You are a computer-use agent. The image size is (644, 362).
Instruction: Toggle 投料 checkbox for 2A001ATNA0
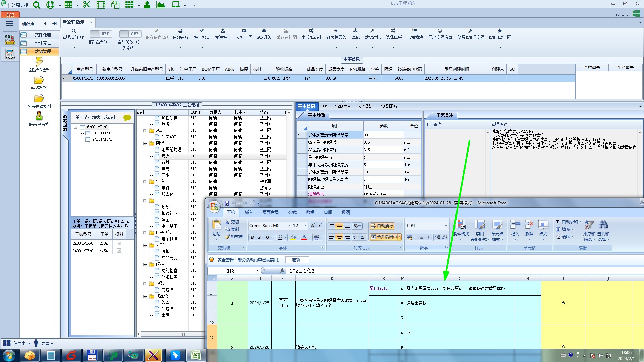pyautogui.click(x=119, y=243)
